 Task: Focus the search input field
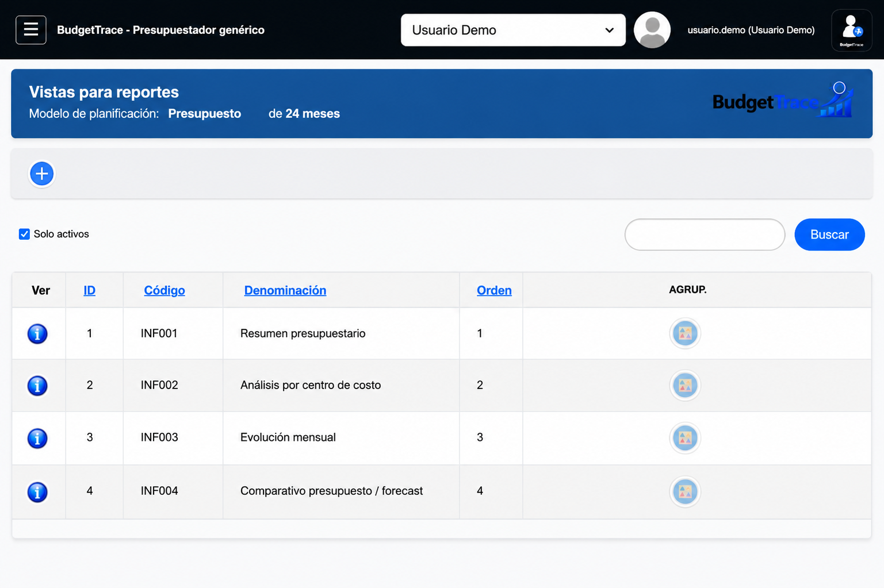(x=705, y=235)
